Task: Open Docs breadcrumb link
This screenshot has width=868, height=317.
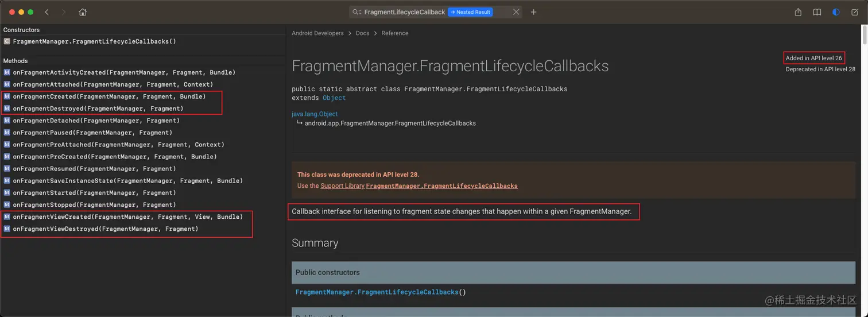Action: point(362,33)
